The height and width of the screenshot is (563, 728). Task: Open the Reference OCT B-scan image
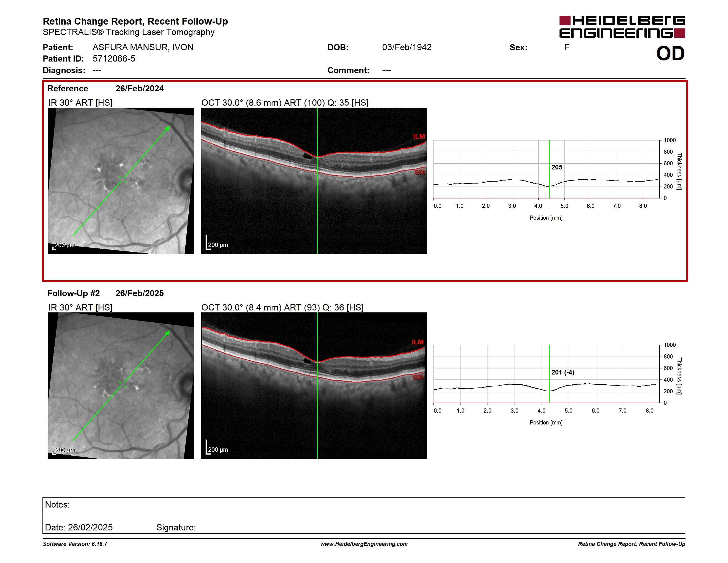(314, 181)
